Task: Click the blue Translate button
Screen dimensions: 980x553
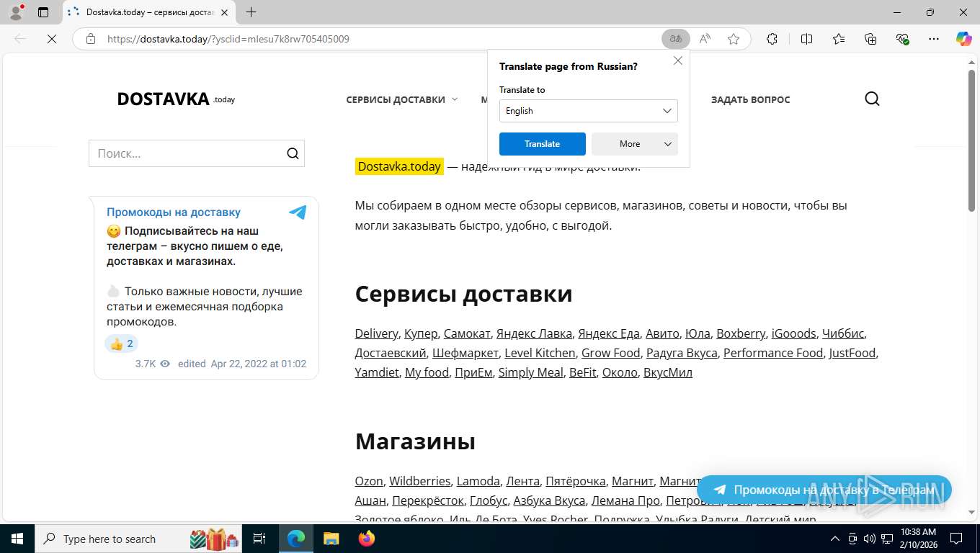Action: pos(543,144)
